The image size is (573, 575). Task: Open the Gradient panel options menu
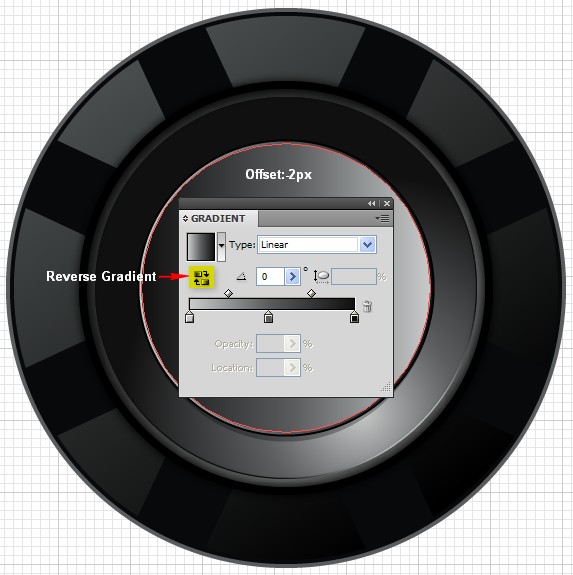tap(382, 219)
